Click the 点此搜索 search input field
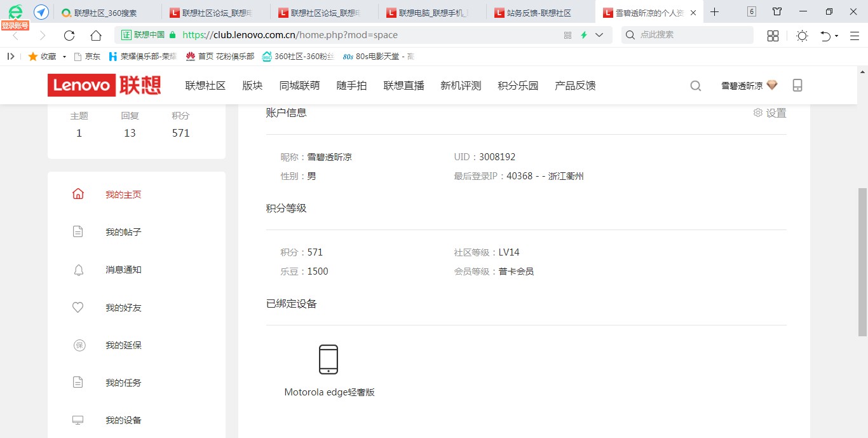 coord(693,35)
